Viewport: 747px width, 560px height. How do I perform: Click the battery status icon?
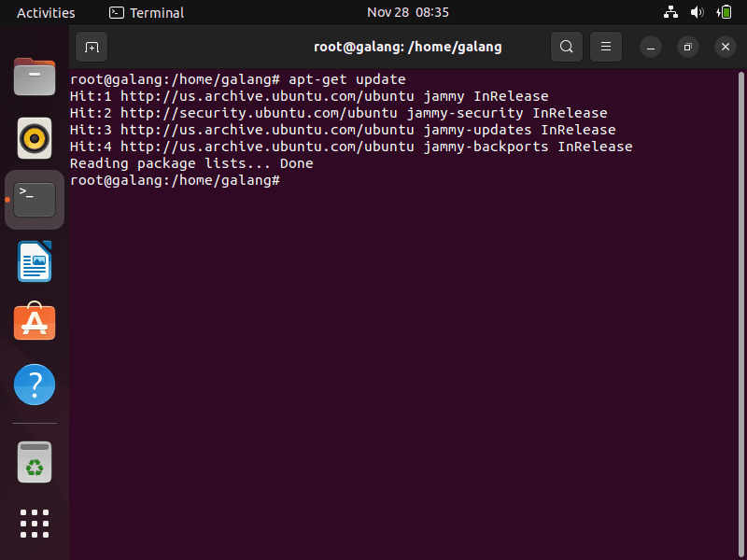tap(725, 12)
